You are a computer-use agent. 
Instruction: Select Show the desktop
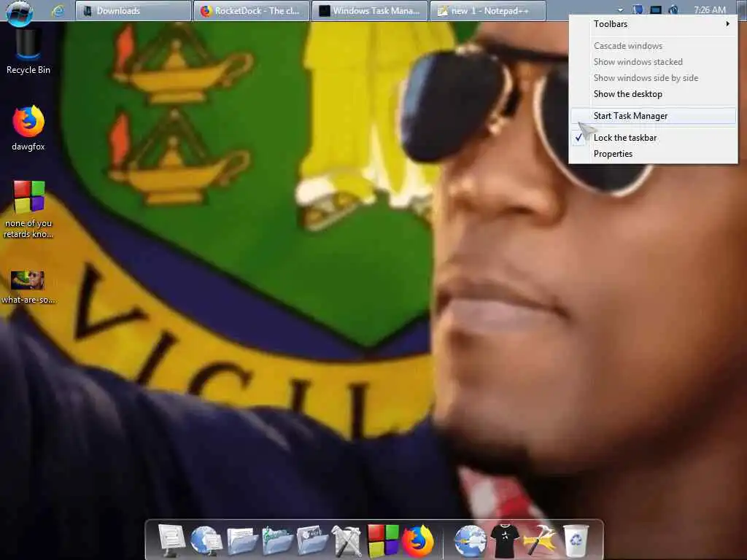[653, 94]
